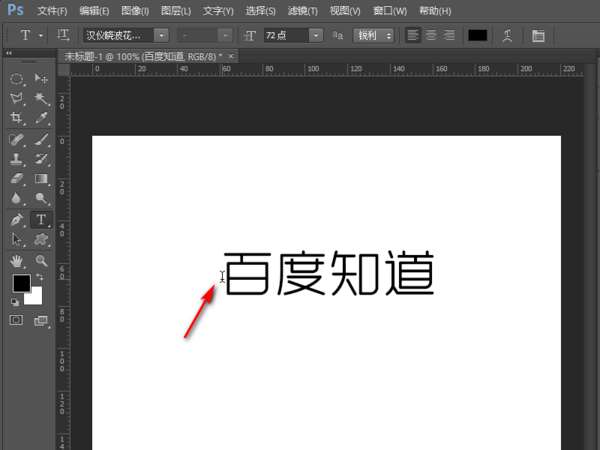Screen dimensions: 600x450
Task: Select the History Brush tool
Action: pyautogui.click(x=41, y=159)
